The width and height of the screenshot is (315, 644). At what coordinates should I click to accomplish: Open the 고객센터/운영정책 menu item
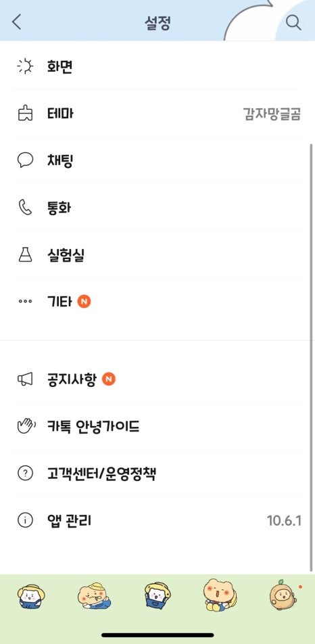coord(157,474)
